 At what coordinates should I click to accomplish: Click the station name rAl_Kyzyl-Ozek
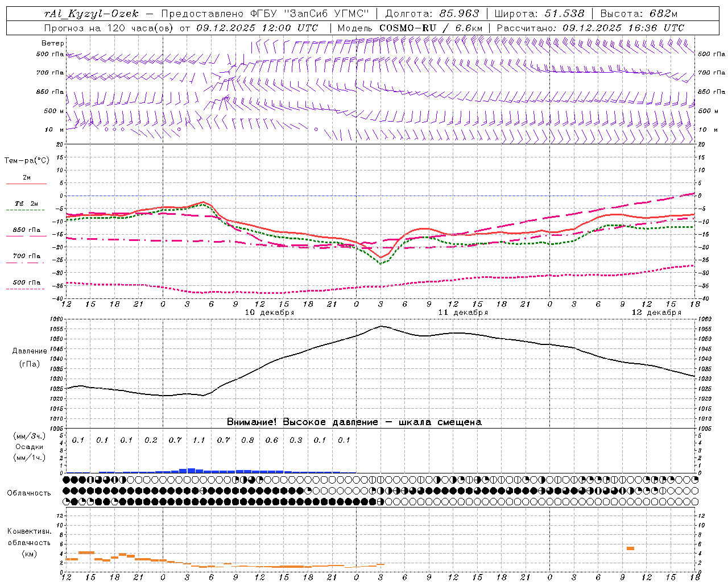tap(92, 14)
